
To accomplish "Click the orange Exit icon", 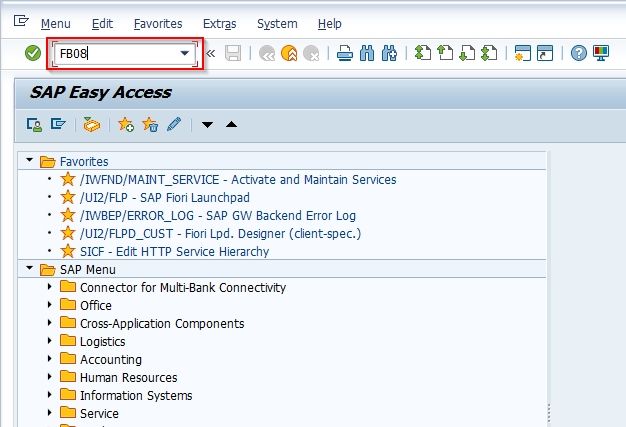I will 289,53.
